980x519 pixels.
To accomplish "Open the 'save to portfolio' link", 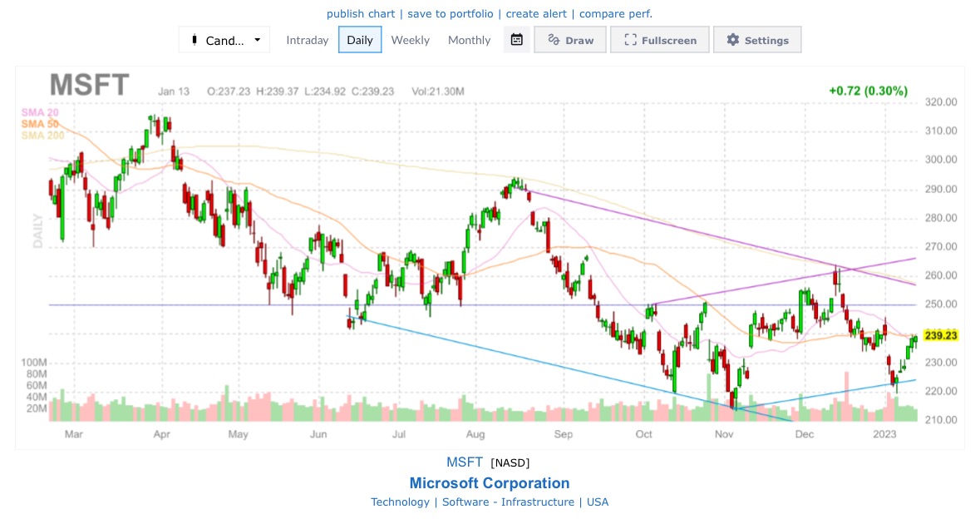I will pyautogui.click(x=450, y=14).
